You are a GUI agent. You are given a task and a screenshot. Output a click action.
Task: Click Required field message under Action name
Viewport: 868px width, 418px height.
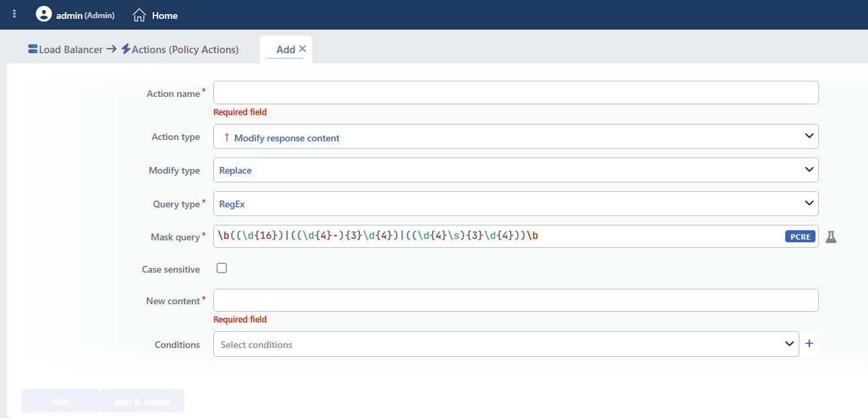[x=240, y=112]
